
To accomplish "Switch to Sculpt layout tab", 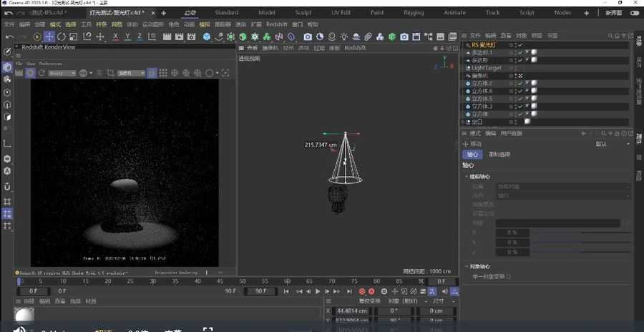I will 303,13.
